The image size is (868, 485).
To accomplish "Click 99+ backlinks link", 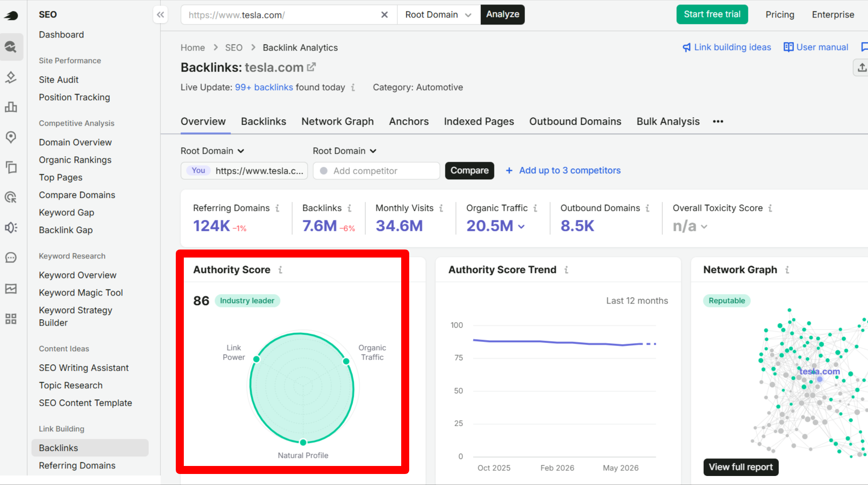I will tap(264, 87).
